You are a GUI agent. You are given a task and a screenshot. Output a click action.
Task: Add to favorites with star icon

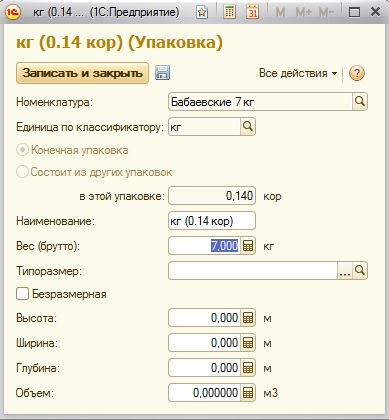click(x=202, y=12)
